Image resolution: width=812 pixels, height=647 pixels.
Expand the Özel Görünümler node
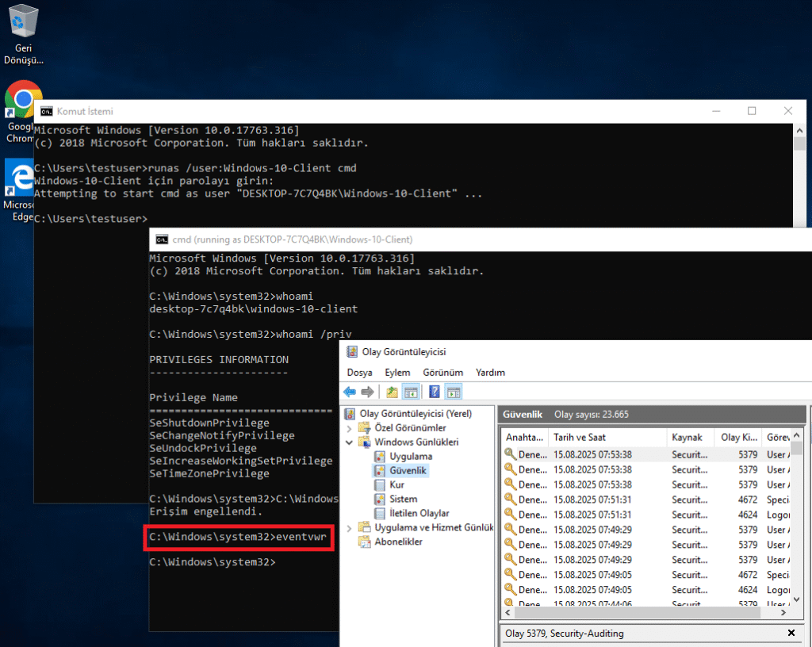(349, 428)
